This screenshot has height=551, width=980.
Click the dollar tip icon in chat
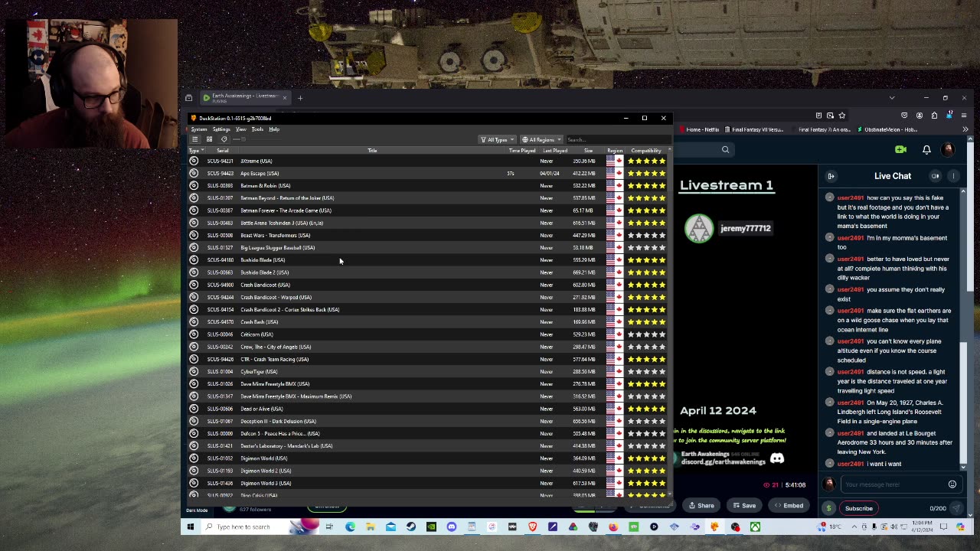coord(828,508)
